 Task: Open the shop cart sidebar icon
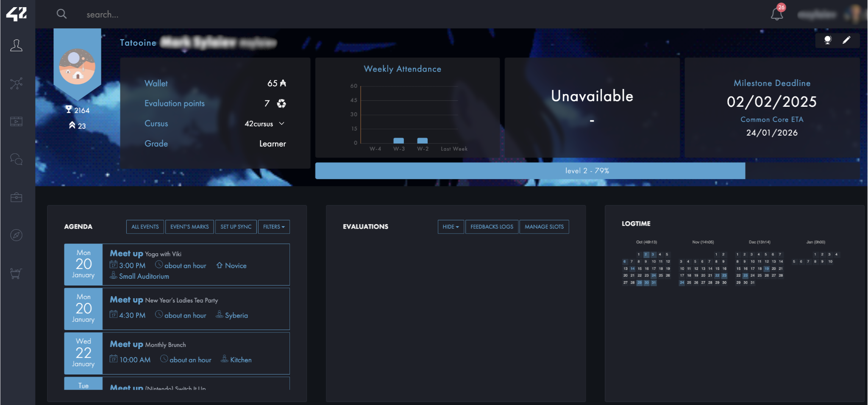tap(17, 274)
